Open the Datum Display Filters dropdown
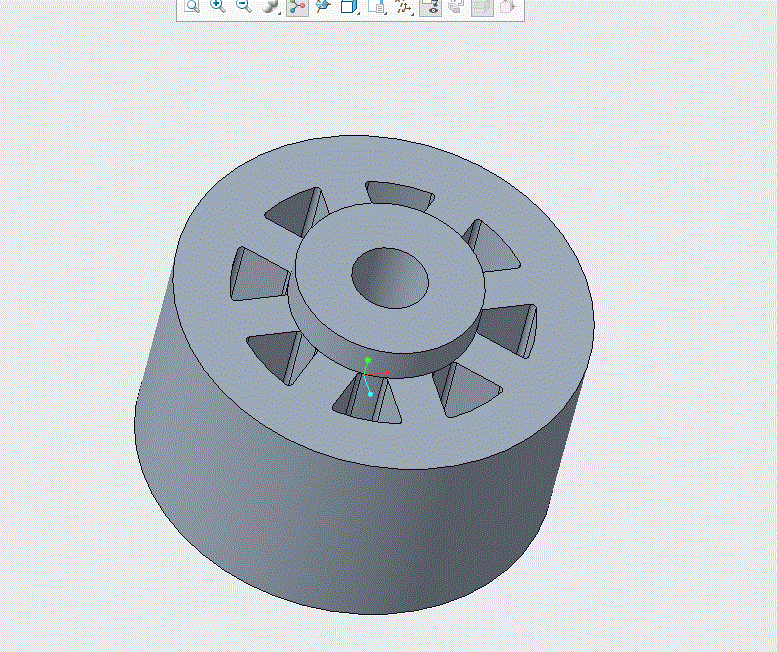The height and width of the screenshot is (652, 777). (404, 6)
